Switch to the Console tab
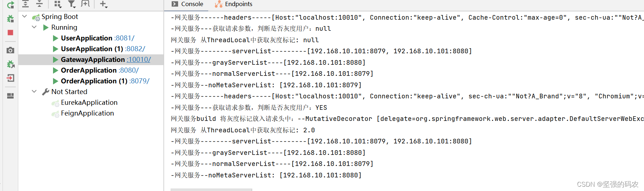Image resolution: width=644 pixels, height=191 pixels. [187, 4]
